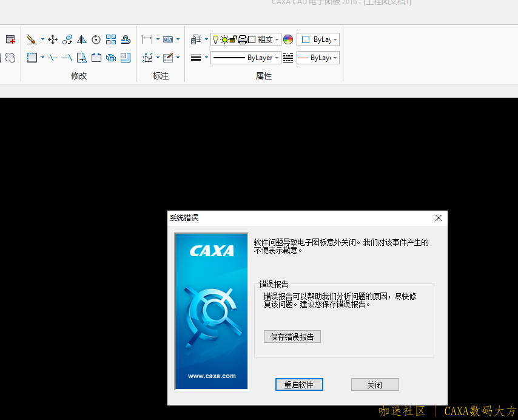Expand the line width icon dropdown arrow
518x420 pixels.
point(206,58)
